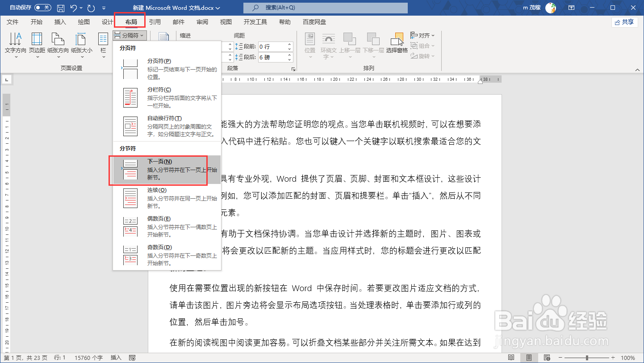This screenshot has width=644, height=363.
Task: Click the zoom level 100%
Action: pos(627,358)
